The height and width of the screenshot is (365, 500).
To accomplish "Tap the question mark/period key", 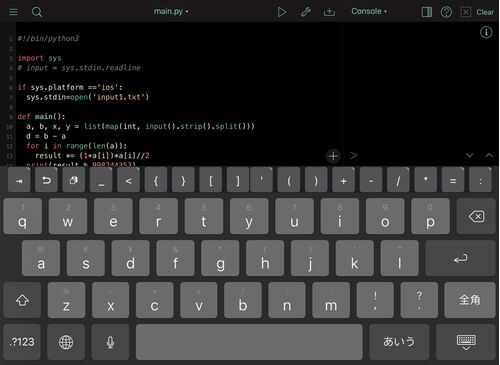I will pos(419,300).
